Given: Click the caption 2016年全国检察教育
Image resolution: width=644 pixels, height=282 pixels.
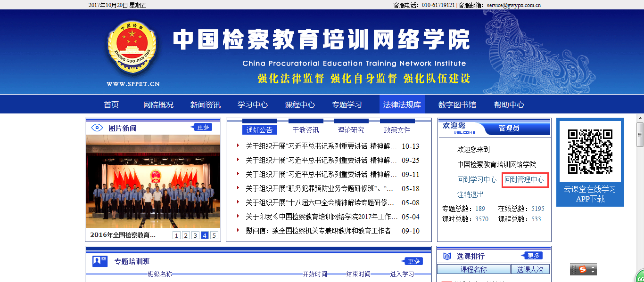Looking at the screenshot, I should 123,235.
